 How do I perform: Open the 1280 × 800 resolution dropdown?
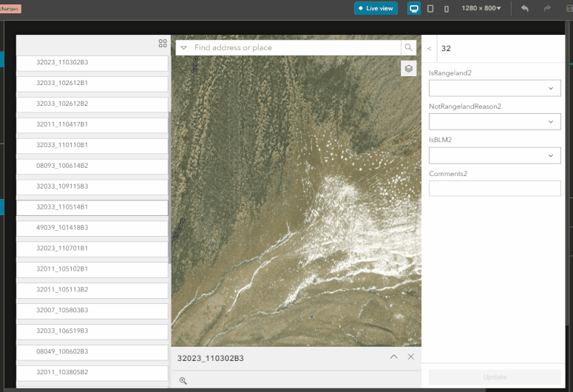click(x=481, y=8)
